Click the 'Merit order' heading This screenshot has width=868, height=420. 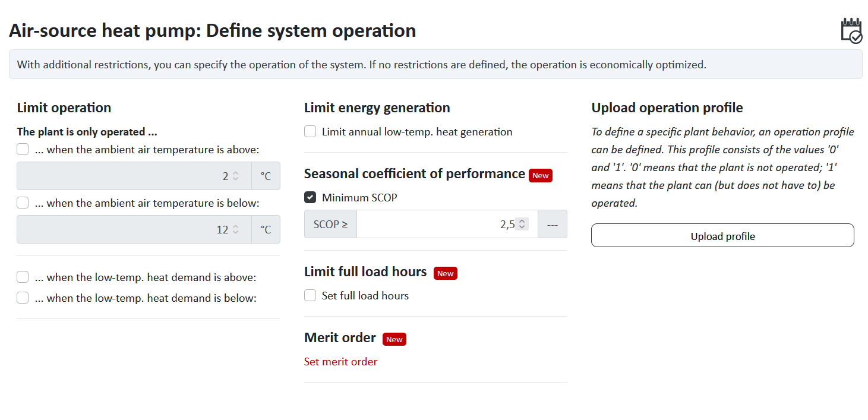pyautogui.click(x=340, y=337)
